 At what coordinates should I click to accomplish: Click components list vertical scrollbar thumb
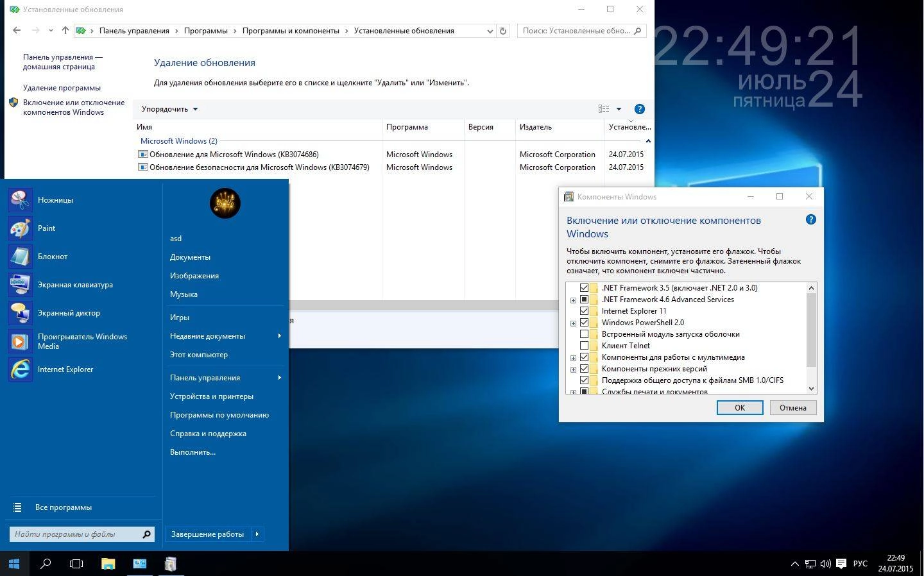[x=811, y=330]
